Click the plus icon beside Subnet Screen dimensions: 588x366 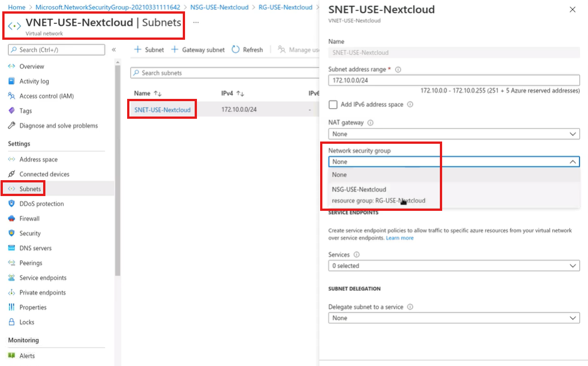pos(137,49)
